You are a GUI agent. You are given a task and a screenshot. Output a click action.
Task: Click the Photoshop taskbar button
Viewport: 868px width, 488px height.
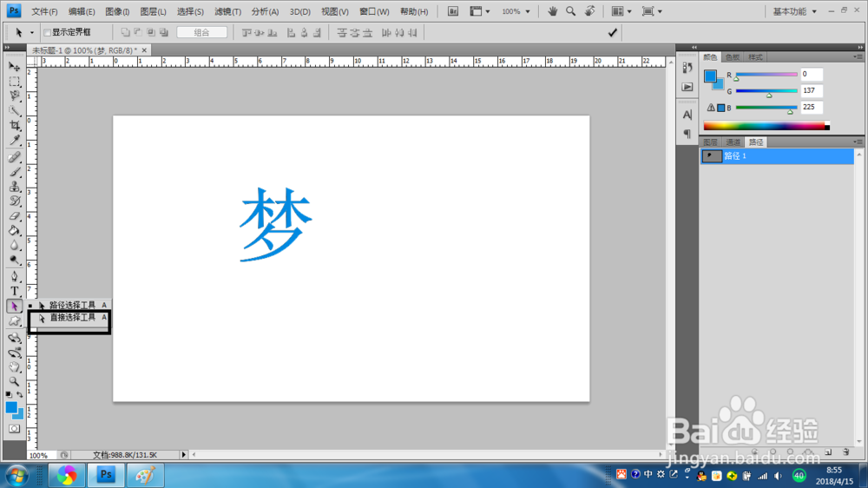click(106, 475)
